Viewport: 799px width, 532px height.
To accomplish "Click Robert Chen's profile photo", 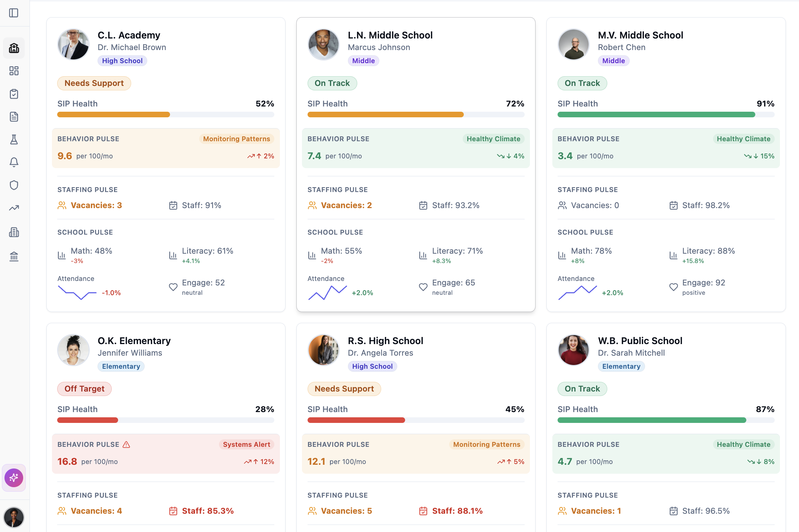I will (573, 44).
